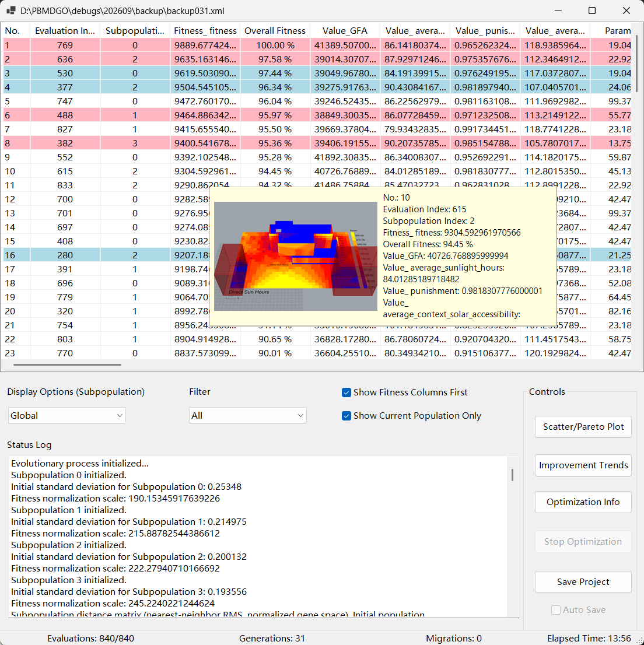Select row with Evaluation Index 552
The image size is (644, 645).
tap(317, 157)
